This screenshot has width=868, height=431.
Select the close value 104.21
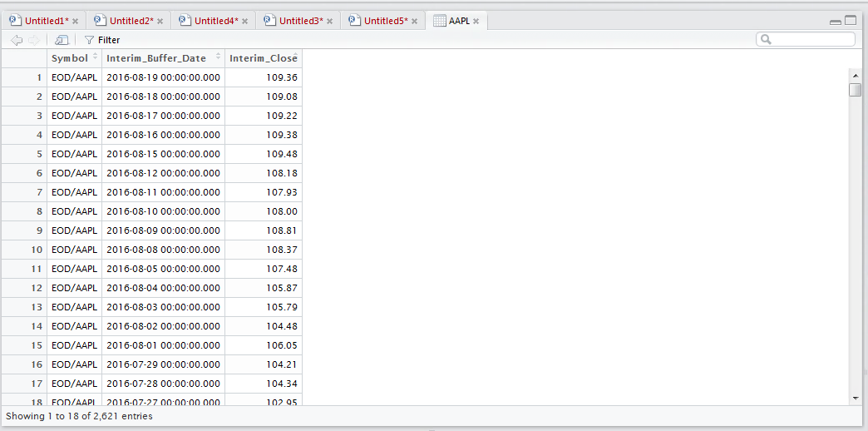pyautogui.click(x=264, y=364)
